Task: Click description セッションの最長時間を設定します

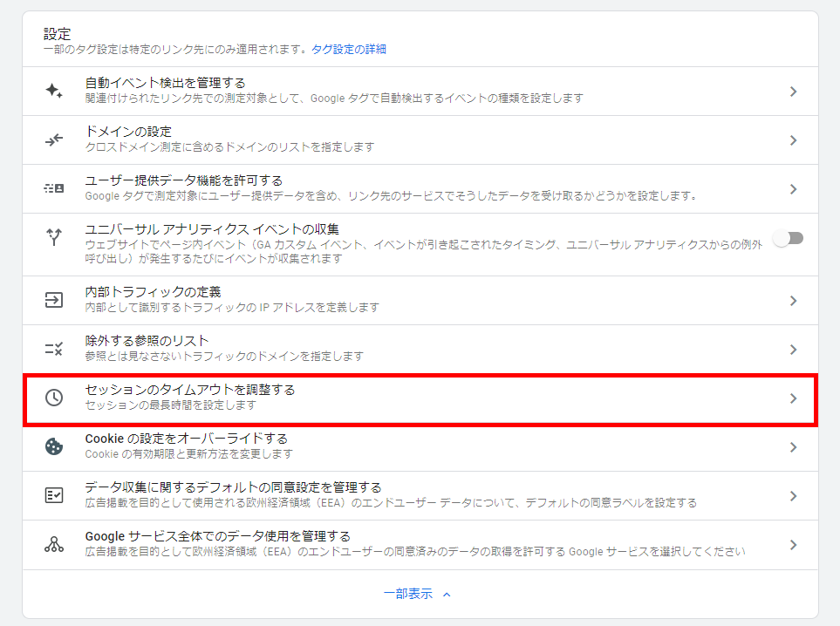Action: pyautogui.click(x=170, y=405)
